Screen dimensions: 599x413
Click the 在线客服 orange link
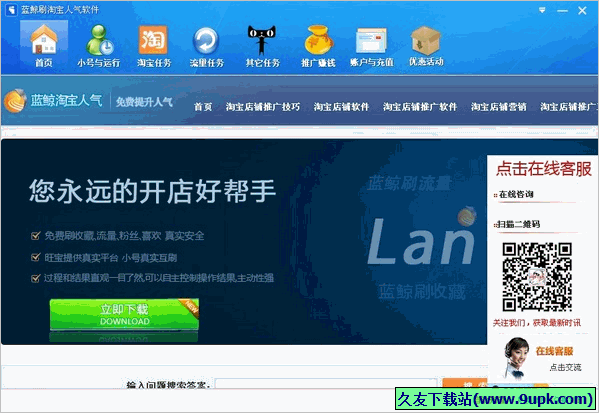coord(554,351)
